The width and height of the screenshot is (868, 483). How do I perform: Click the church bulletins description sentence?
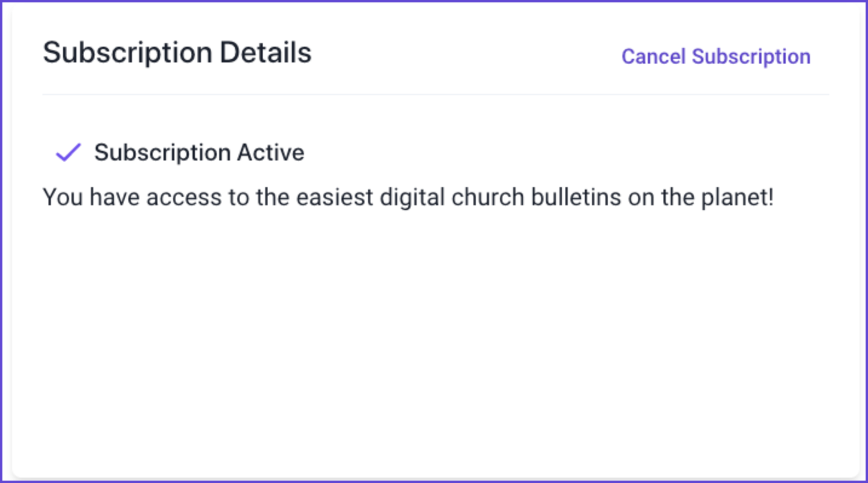(409, 198)
